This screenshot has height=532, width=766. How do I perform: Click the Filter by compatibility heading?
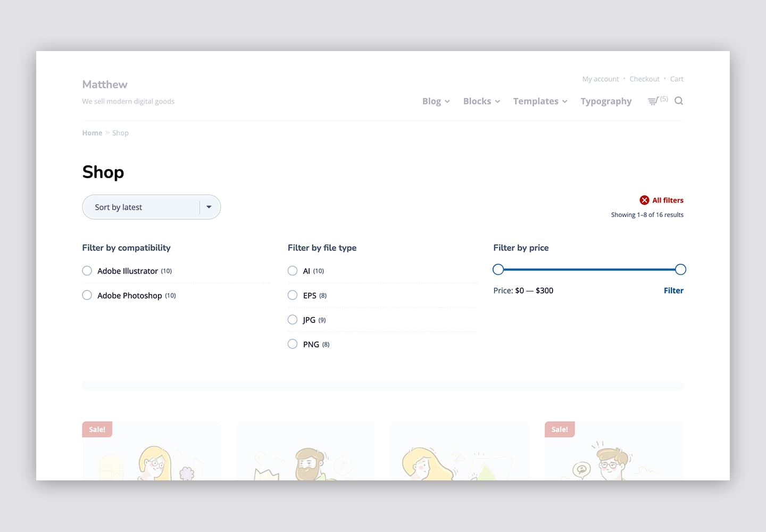[x=127, y=248]
